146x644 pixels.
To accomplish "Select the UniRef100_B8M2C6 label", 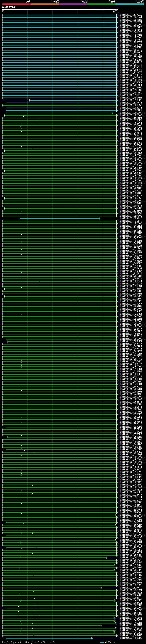I will tap(131, 130).
